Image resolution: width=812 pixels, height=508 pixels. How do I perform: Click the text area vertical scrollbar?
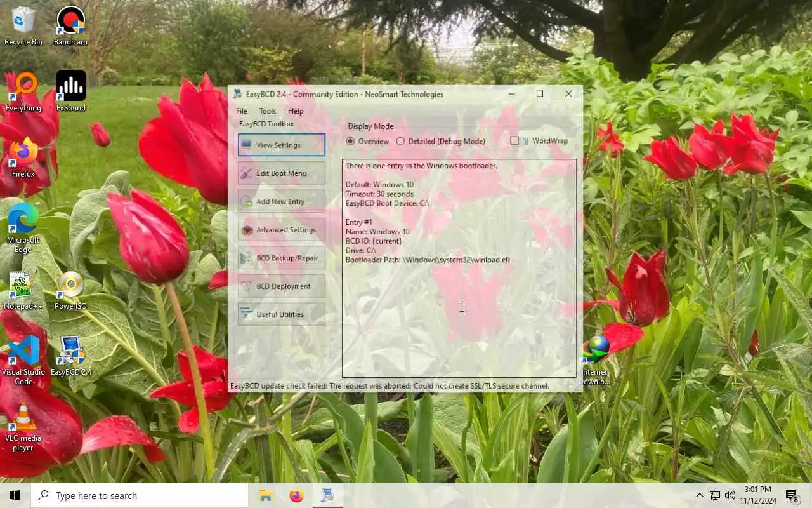click(x=570, y=269)
